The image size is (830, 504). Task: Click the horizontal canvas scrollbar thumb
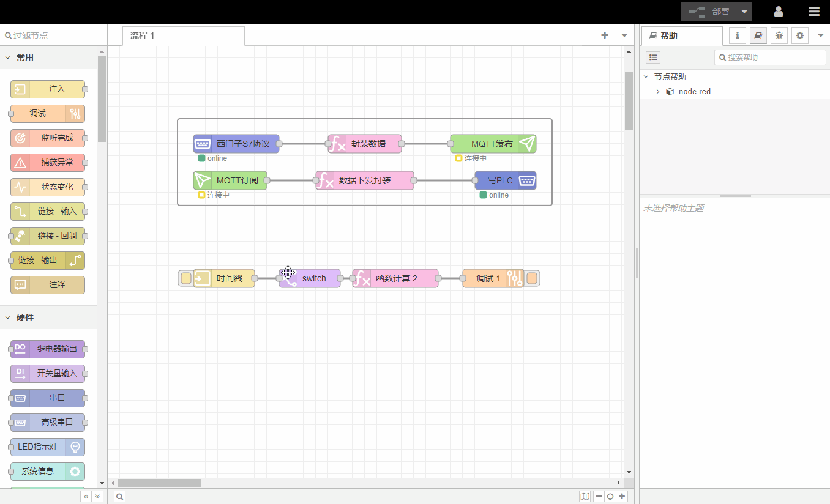[x=160, y=483]
